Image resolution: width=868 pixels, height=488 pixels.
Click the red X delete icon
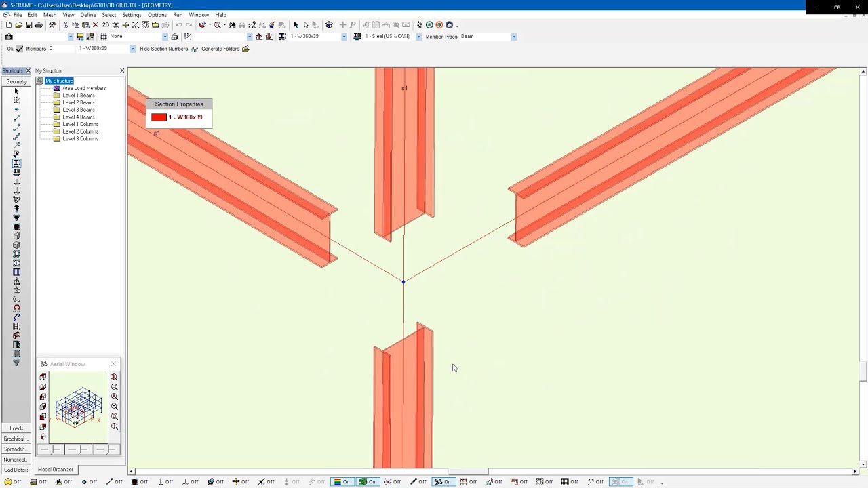click(x=95, y=25)
